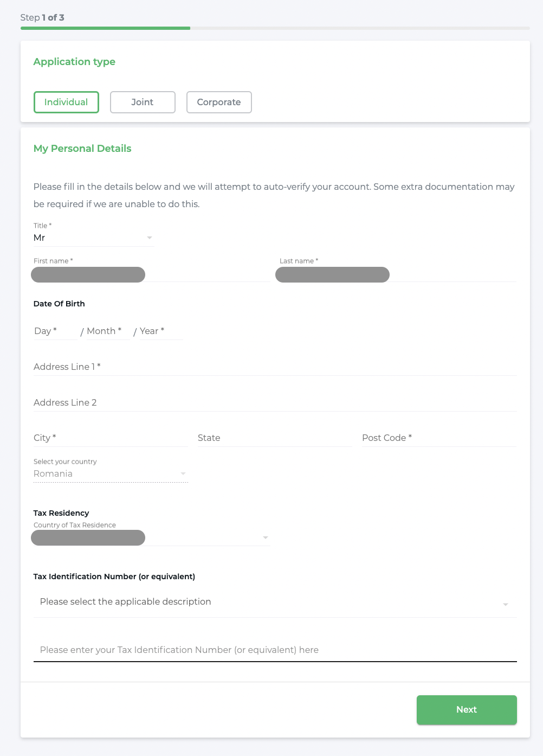
Task: Focus the Month of birth field
Action: pos(106,331)
